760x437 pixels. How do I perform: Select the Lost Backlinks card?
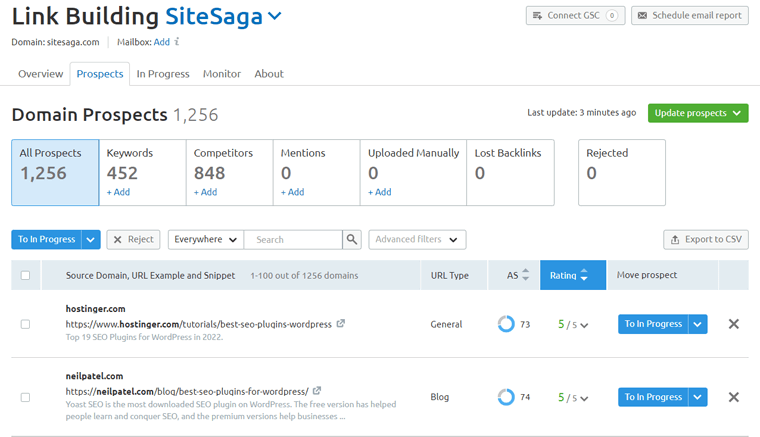coord(510,172)
